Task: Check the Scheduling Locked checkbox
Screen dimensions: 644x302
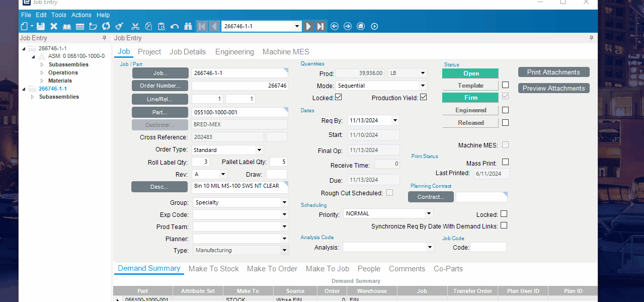Action: 504,213
